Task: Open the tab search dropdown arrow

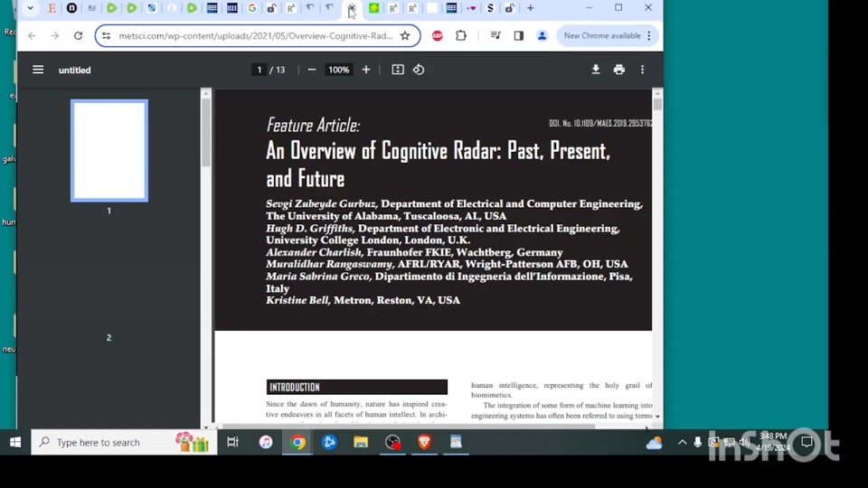Action: [30, 8]
